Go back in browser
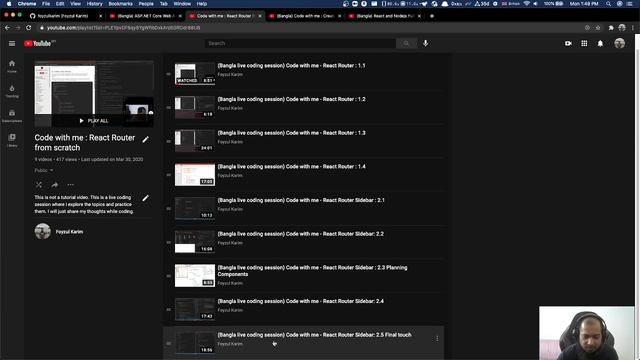Viewport: 640px width, 360px height. pos(7,28)
